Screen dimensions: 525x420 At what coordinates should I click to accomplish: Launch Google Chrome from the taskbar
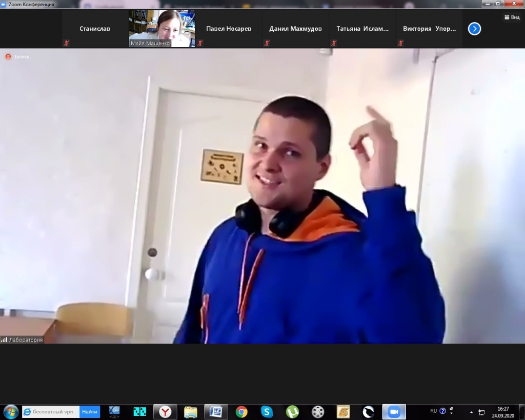coord(241,411)
